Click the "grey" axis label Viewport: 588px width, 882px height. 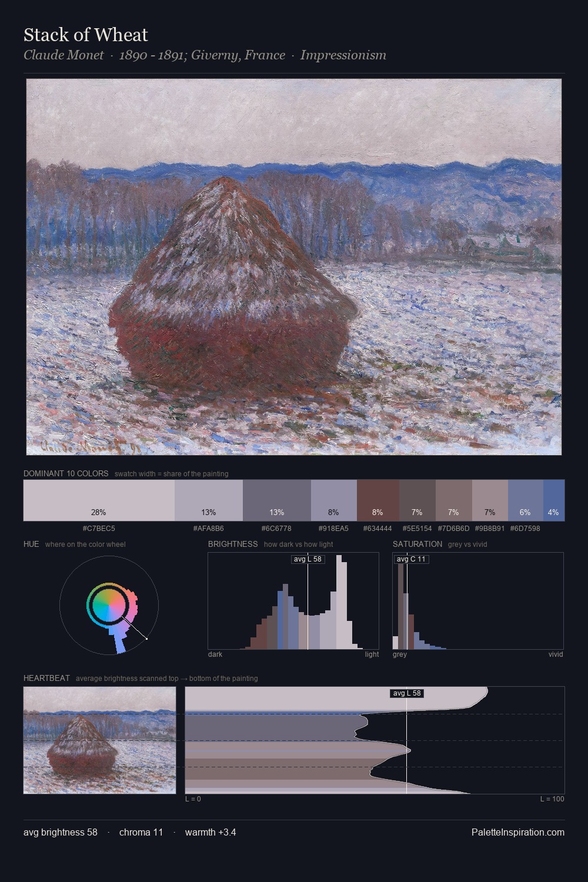(400, 654)
